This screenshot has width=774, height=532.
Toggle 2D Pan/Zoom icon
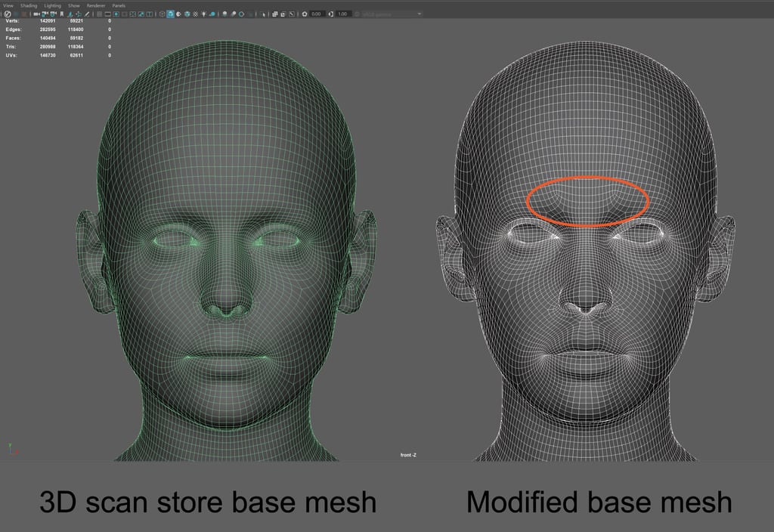(x=79, y=14)
